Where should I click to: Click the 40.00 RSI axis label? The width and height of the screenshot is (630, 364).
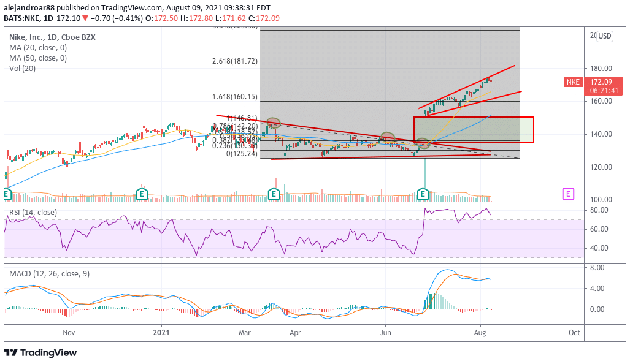pyautogui.click(x=599, y=248)
